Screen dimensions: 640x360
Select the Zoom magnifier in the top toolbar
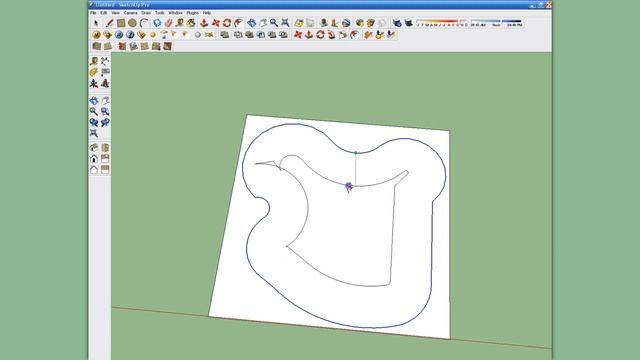pos(274,23)
